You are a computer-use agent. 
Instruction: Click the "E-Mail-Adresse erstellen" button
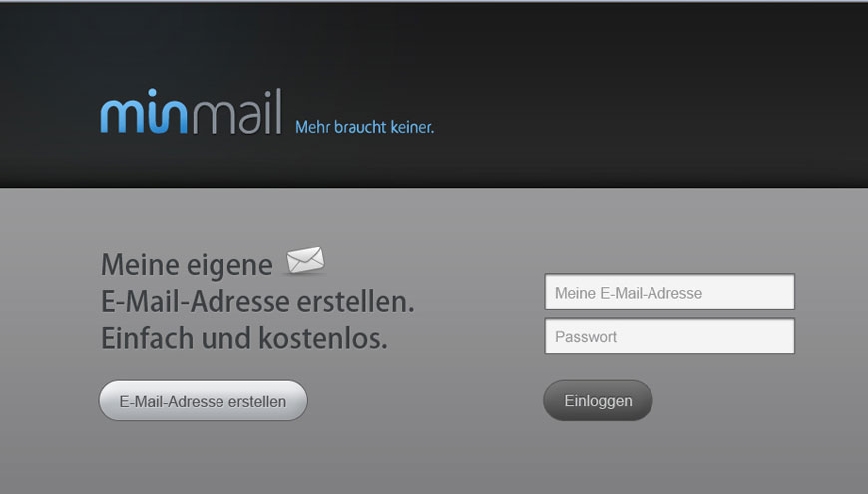(x=204, y=401)
